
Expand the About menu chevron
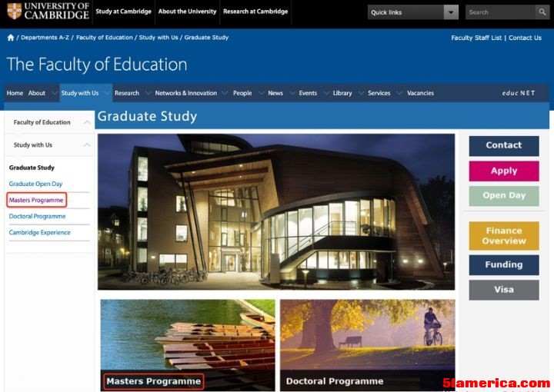tap(54, 93)
